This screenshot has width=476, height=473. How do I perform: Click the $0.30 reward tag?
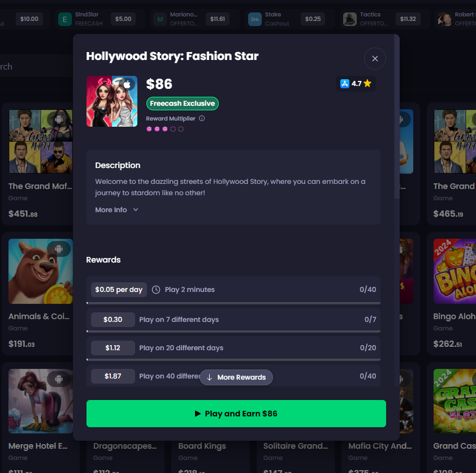(x=112, y=320)
